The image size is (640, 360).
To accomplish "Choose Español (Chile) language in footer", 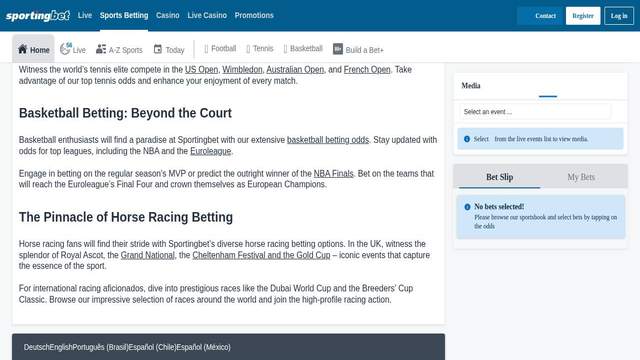I will (x=152, y=347).
